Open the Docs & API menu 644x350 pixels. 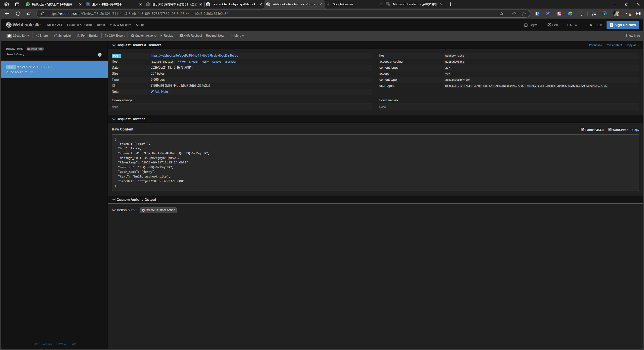point(54,25)
